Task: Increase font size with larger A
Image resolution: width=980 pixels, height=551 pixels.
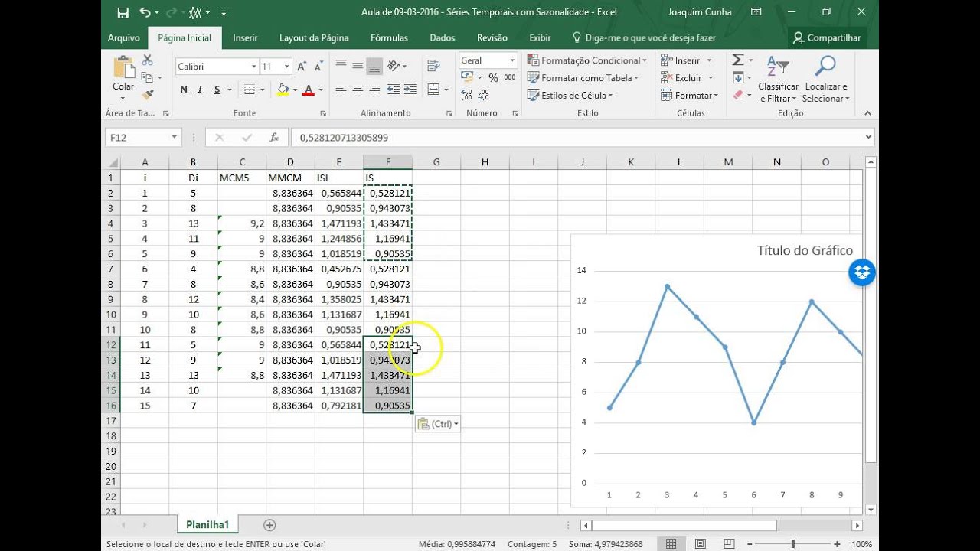Action: (302, 67)
